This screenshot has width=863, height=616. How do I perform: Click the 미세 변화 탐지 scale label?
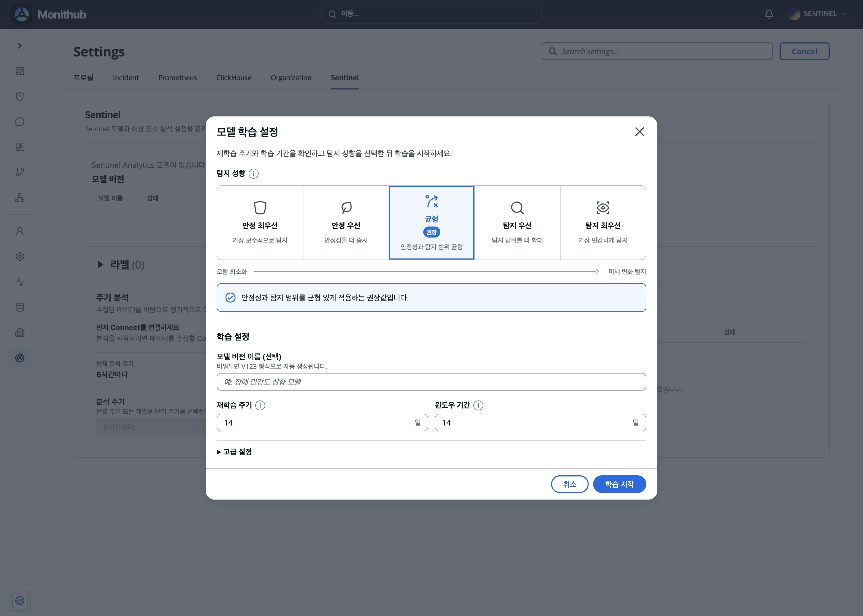(627, 272)
